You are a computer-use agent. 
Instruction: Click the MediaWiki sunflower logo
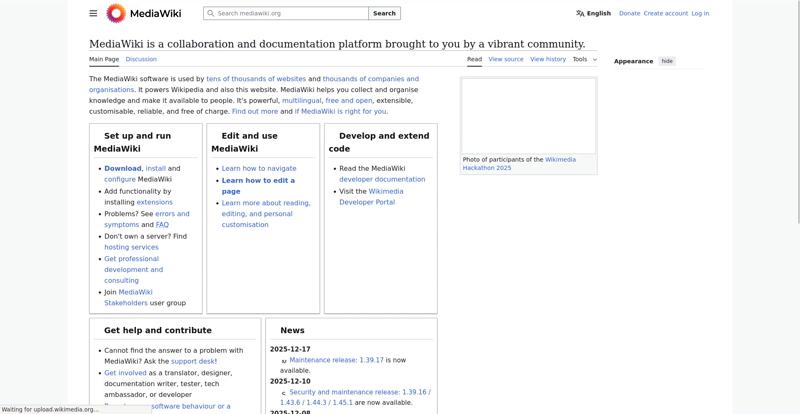[x=116, y=13]
